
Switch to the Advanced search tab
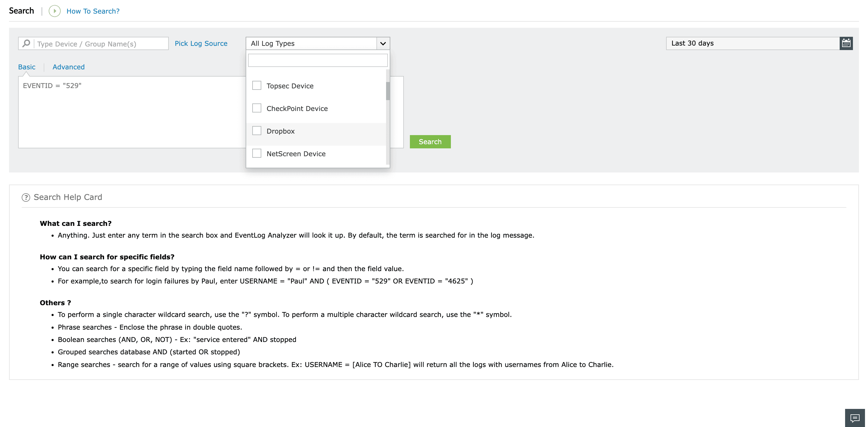[x=68, y=67]
